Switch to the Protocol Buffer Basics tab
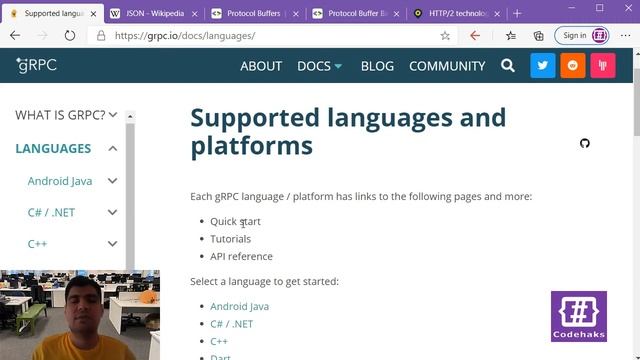The width and height of the screenshot is (640, 360). pos(356,13)
